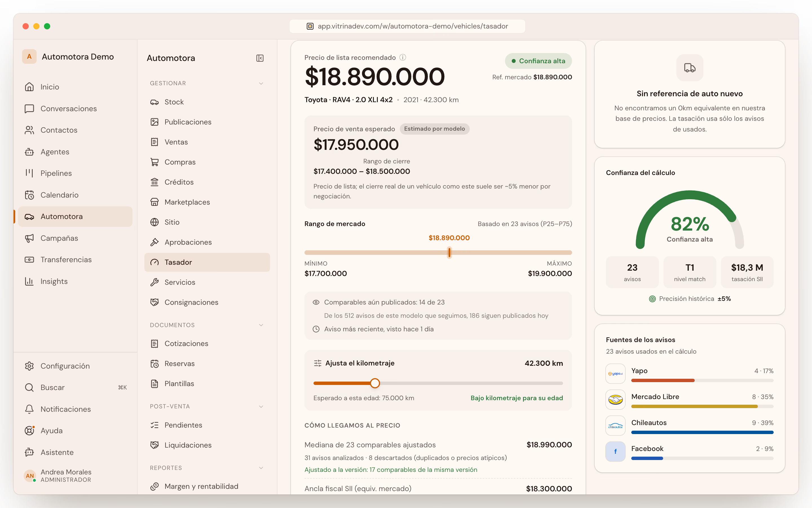Screen dimensions: 812x508
Task: Click the Créditos bank icon
Action: point(154,182)
